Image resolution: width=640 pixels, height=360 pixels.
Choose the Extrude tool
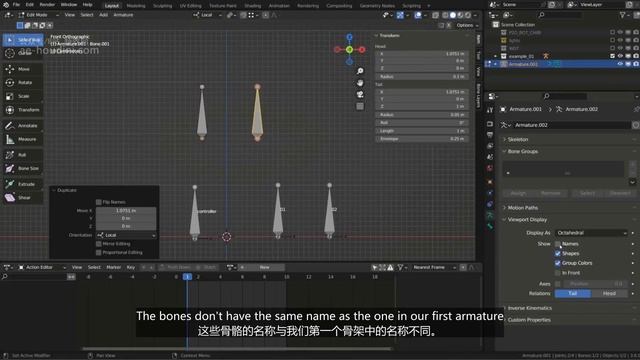23,184
